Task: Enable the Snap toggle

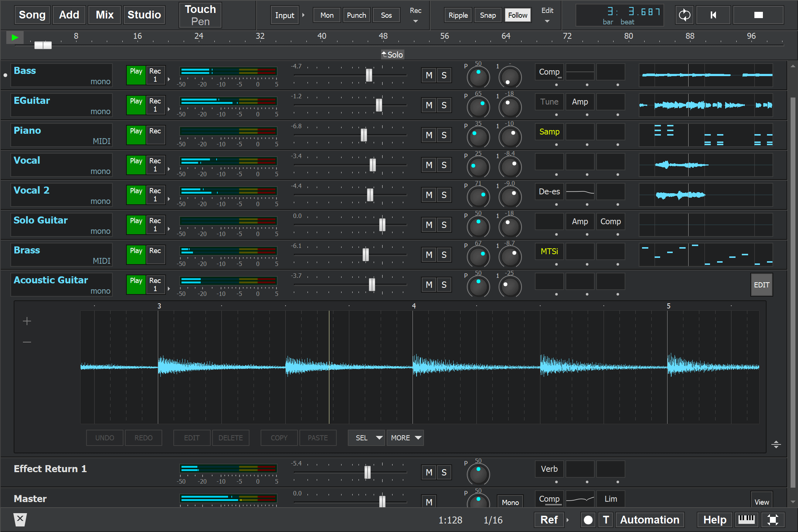Action: 488,15
